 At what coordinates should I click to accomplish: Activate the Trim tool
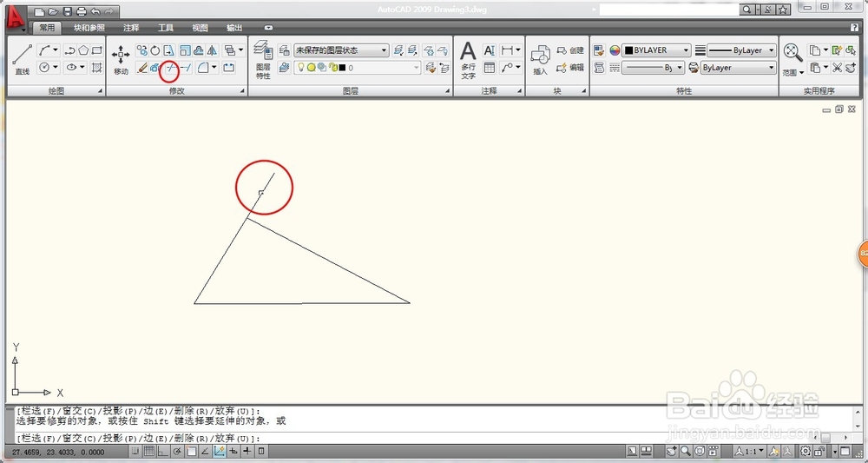point(170,68)
